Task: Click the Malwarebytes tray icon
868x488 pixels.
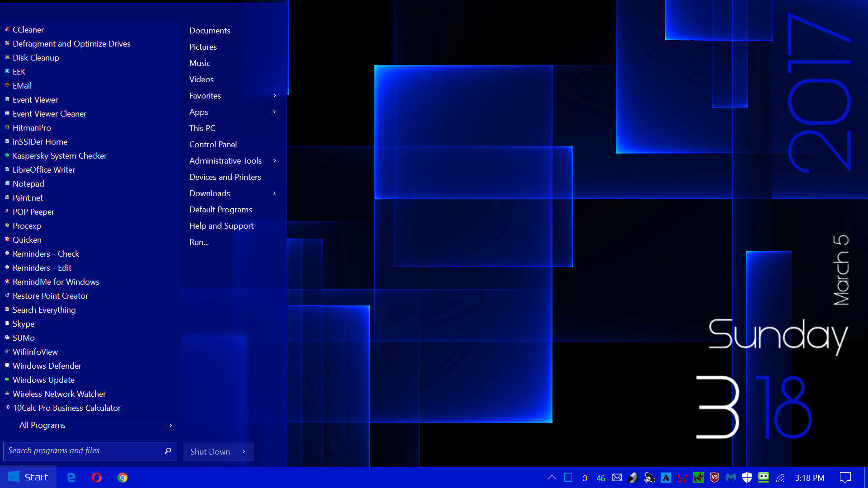Action: pyautogui.click(x=731, y=478)
